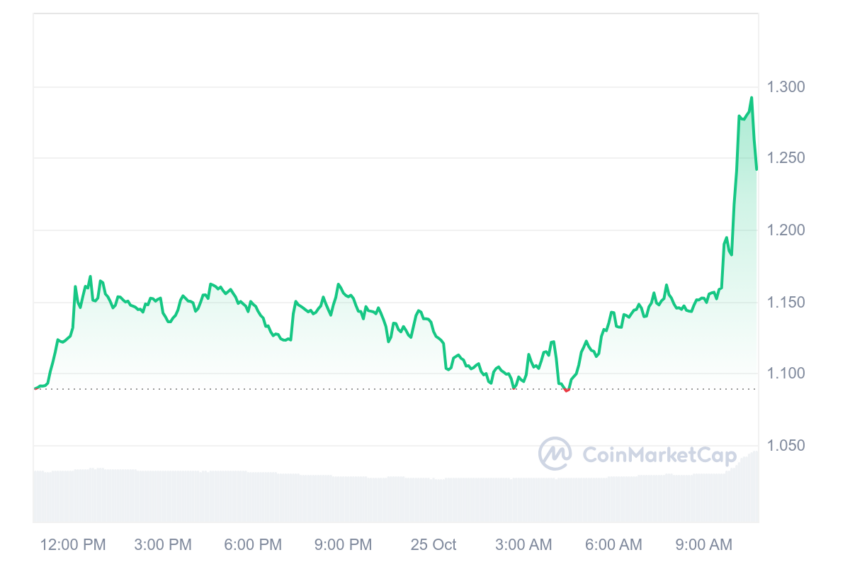Click the 1.150 price axis label
The height and width of the screenshot is (567, 850).
785,302
